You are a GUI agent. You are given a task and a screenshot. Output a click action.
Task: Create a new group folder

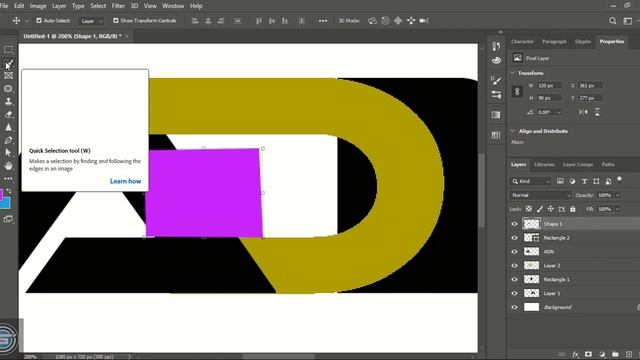pos(615,354)
